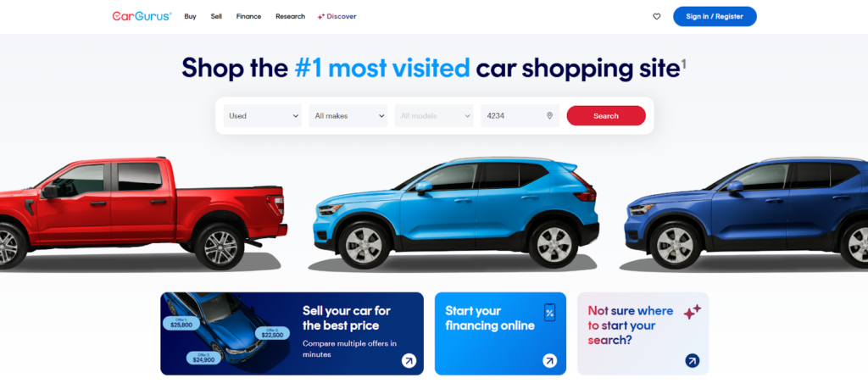This screenshot has height=389, width=868.
Task: Click the location pin icon in ZIP field
Action: point(549,115)
